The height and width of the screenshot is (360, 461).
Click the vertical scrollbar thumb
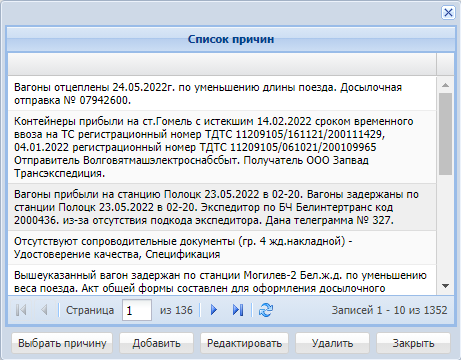pyautogui.click(x=445, y=134)
